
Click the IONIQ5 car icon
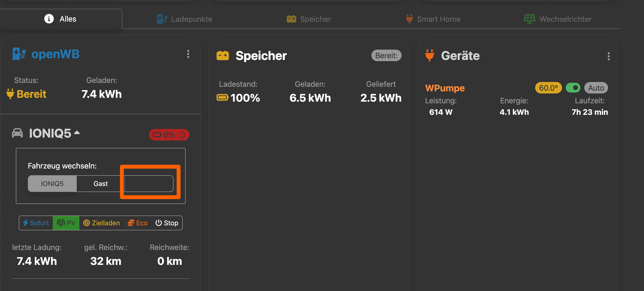(17, 133)
